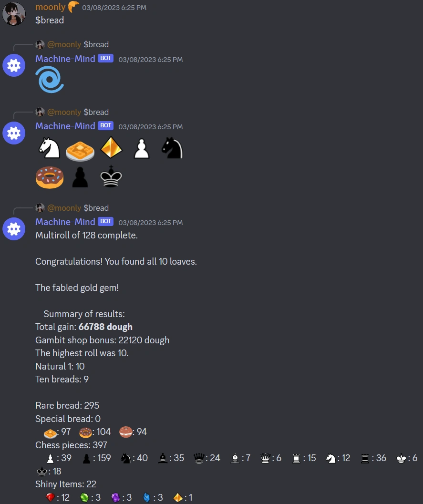The image size is (423, 504).
Task: Click the BOT tag on the first Machine-Mind message
Action: tap(105, 58)
